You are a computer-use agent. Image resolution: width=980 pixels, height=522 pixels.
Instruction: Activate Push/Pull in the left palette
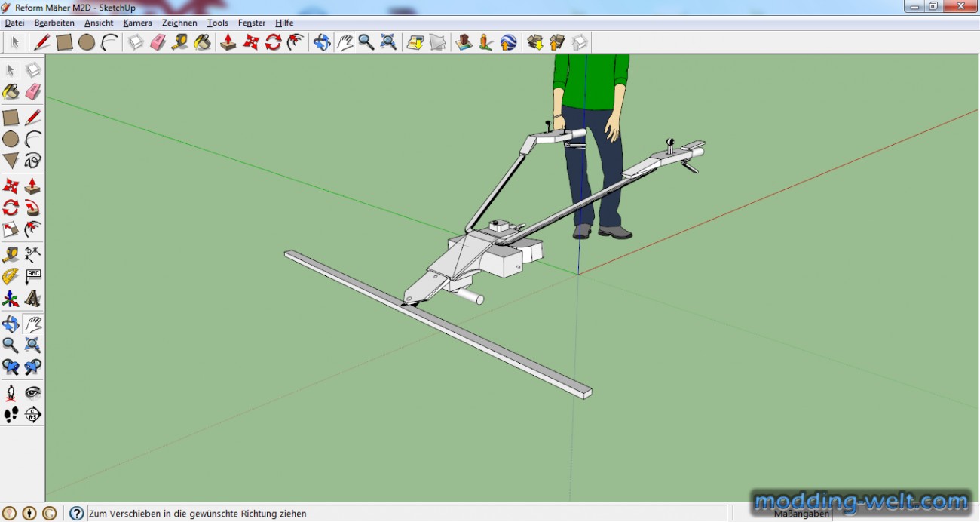(x=32, y=186)
